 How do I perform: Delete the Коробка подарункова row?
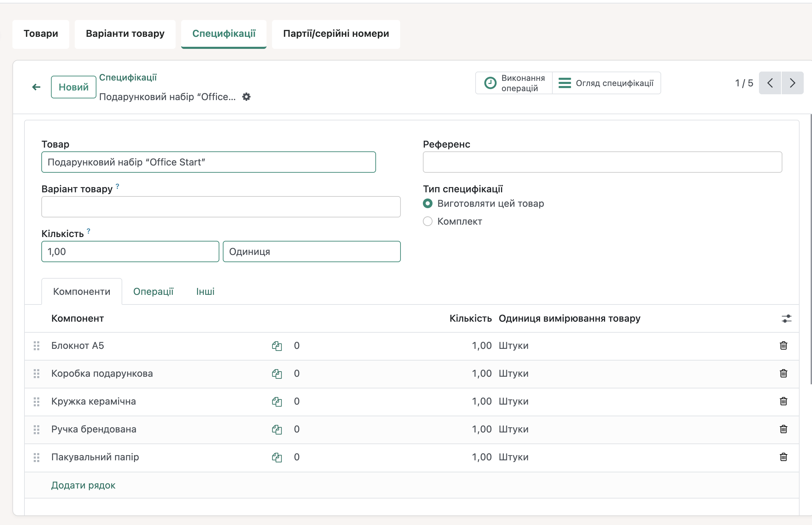click(783, 373)
